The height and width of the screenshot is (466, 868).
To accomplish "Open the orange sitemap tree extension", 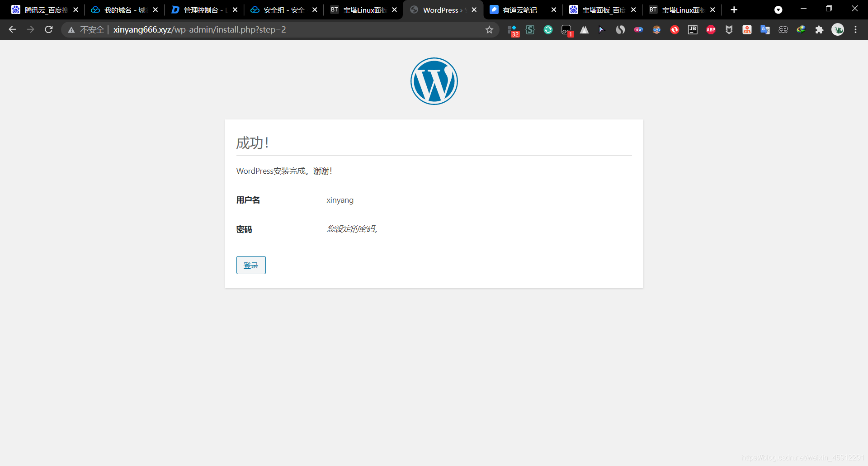I will click(747, 29).
